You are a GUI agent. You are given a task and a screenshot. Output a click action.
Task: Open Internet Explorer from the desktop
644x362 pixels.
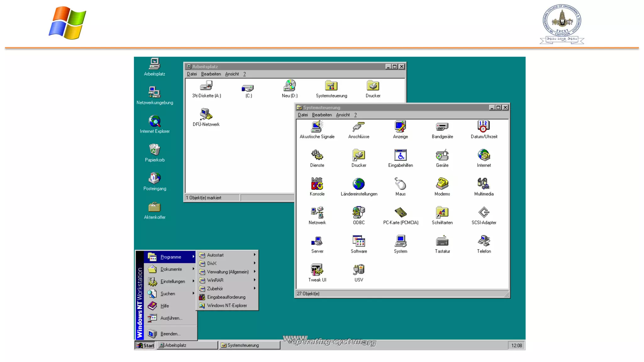point(154,121)
